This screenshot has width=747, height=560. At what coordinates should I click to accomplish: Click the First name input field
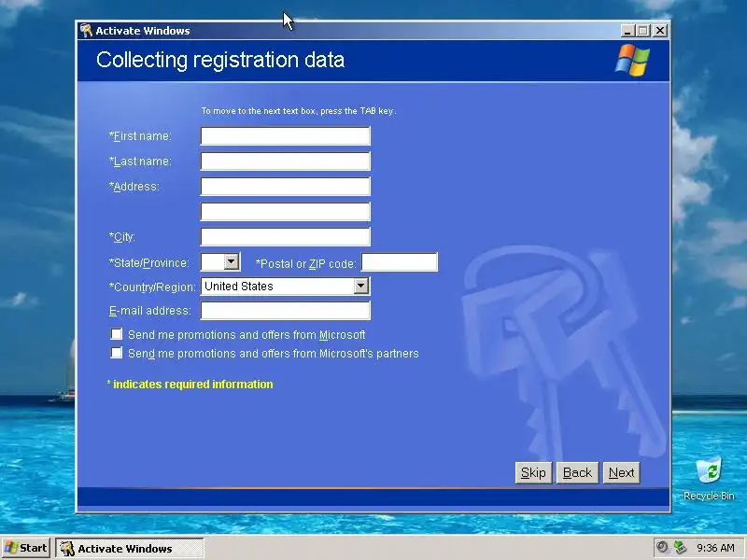(x=286, y=135)
